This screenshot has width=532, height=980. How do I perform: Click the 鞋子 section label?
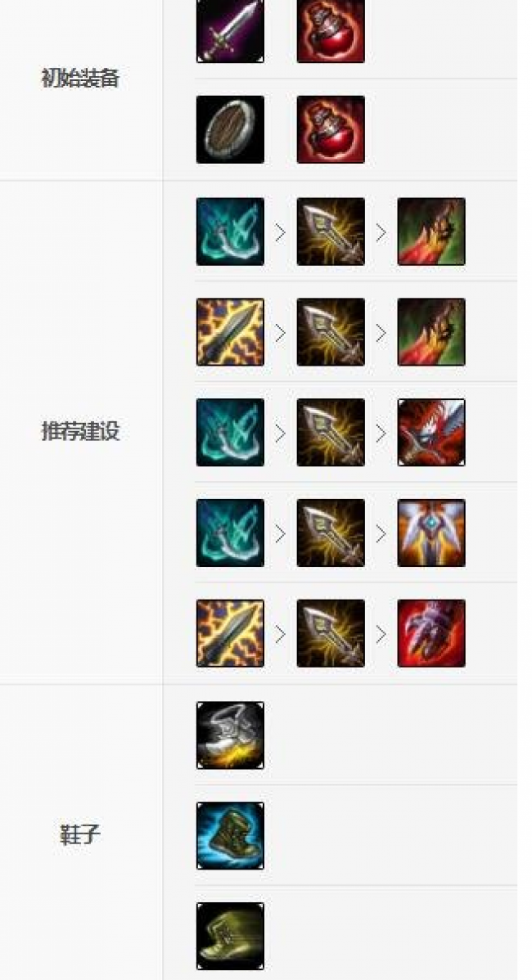(80, 835)
